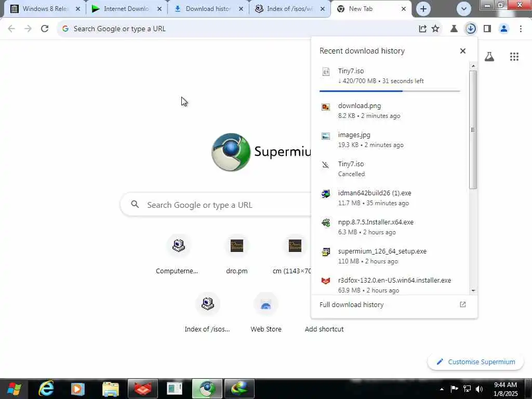Click the network tray icon
The image size is (532, 399).
pyautogui.click(x=467, y=389)
